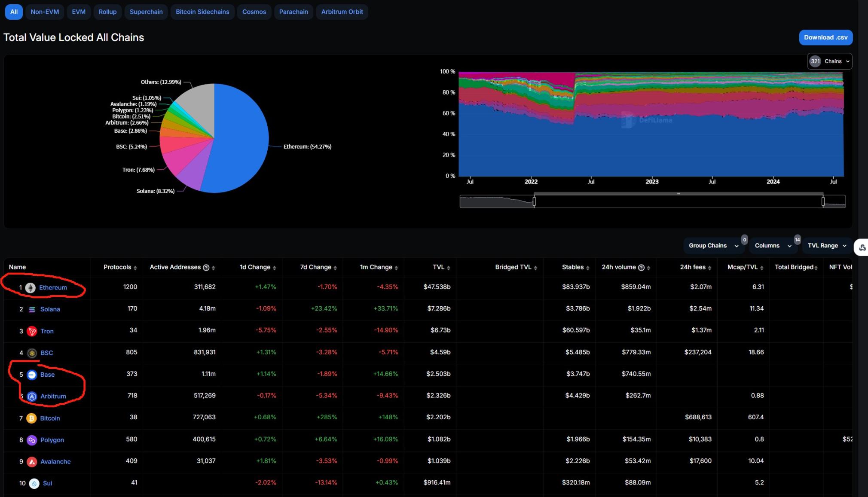Click the Solana chain logo icon
This screenshot has height=497, width=868.
(x=32, y=309)
